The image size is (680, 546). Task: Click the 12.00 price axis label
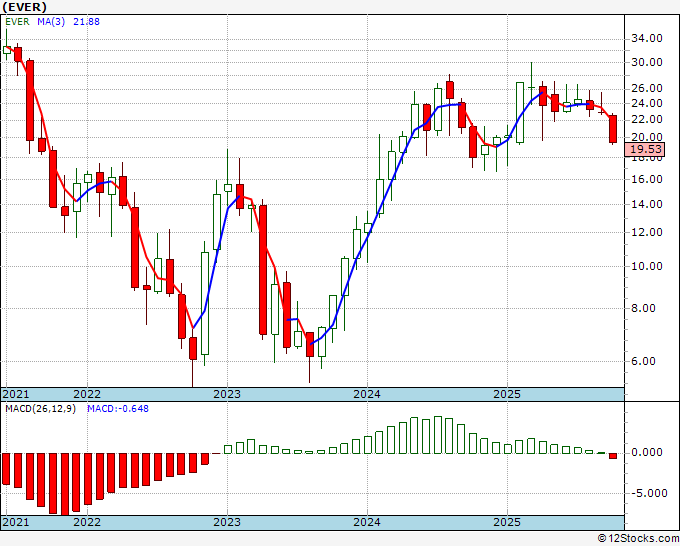click(x=647, y=232)
